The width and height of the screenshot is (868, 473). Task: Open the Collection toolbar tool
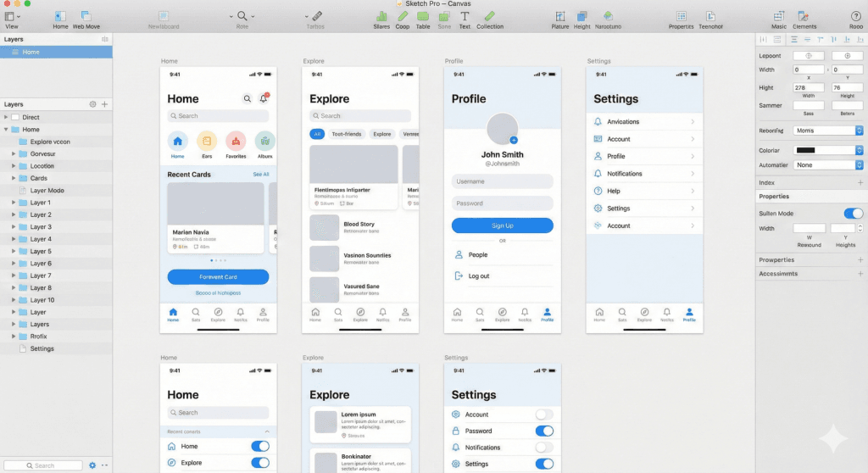489,17
